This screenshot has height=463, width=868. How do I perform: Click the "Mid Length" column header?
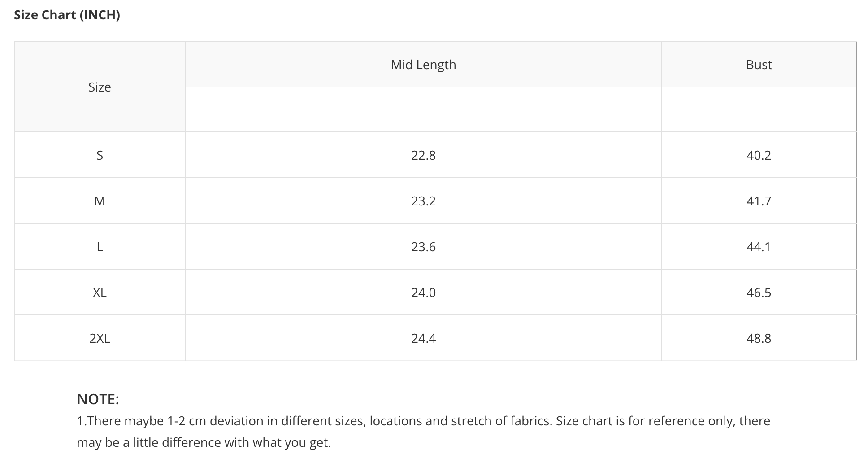423,65
